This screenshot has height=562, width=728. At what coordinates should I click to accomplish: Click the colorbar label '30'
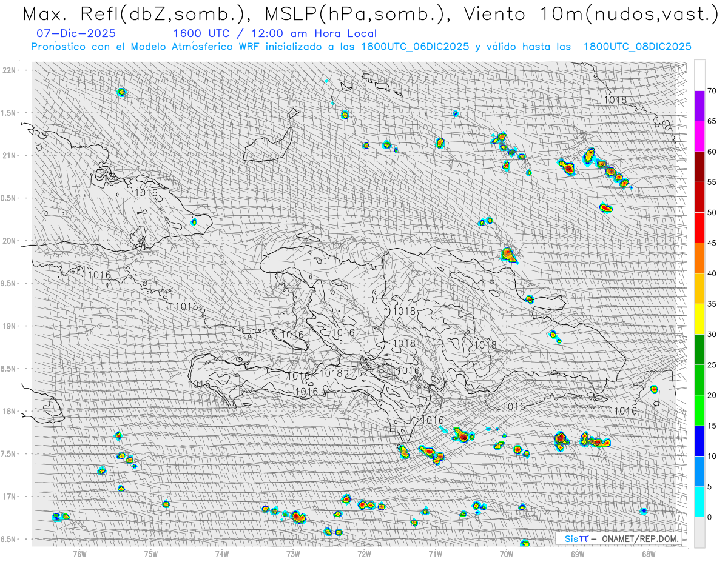click(712, 335)
